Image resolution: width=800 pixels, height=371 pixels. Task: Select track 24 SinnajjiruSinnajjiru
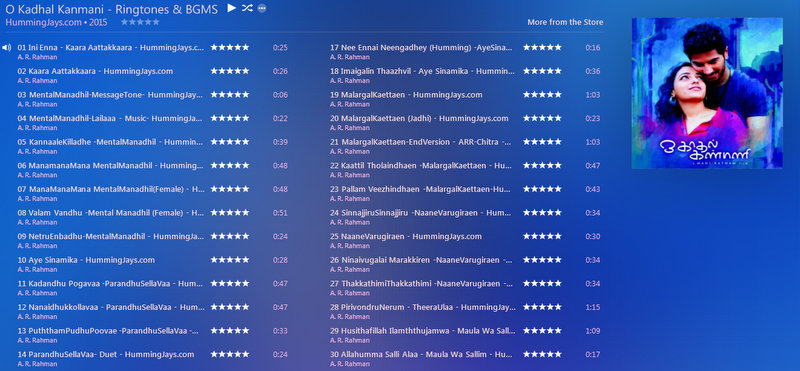pyautogui.click(x=420, y=212)
